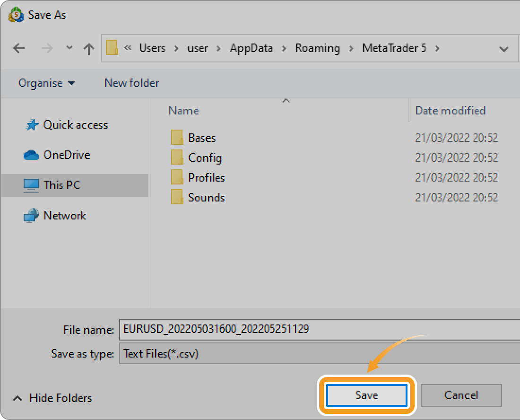
Task: Expand the chevron after user
Action: pos(219,49)
